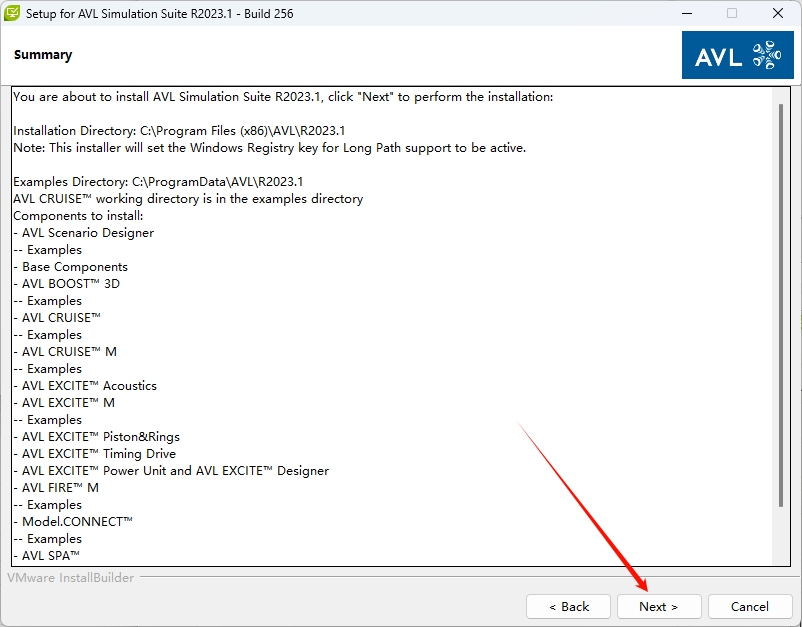Close the setup window

pos(778,14)
